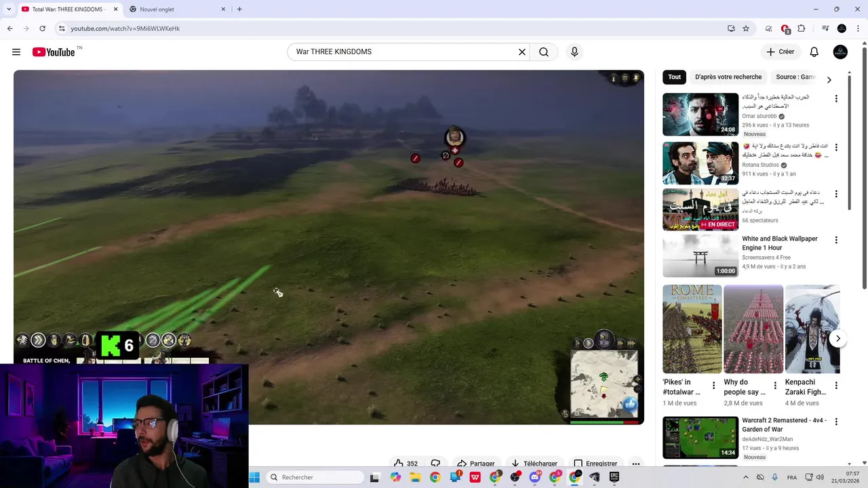Click the game minimap in the video
The height and width of the screenshot is (488, 868).
click(x=604, y=384)
